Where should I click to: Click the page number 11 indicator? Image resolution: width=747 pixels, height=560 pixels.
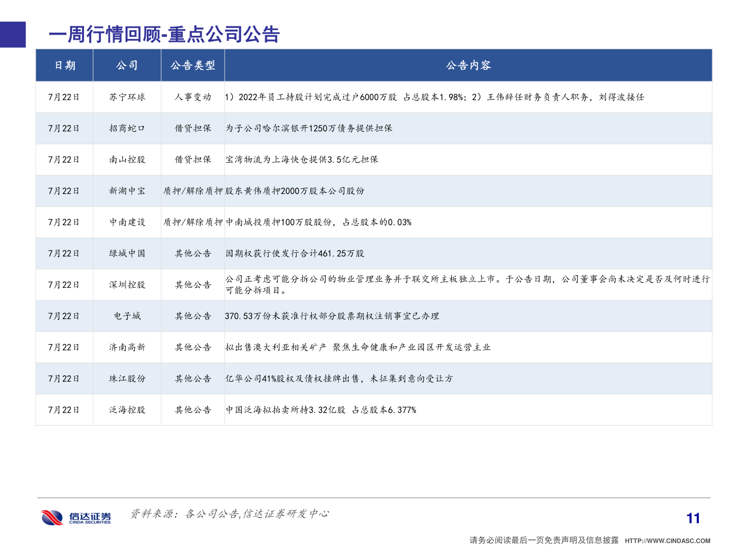click(694, 516)
